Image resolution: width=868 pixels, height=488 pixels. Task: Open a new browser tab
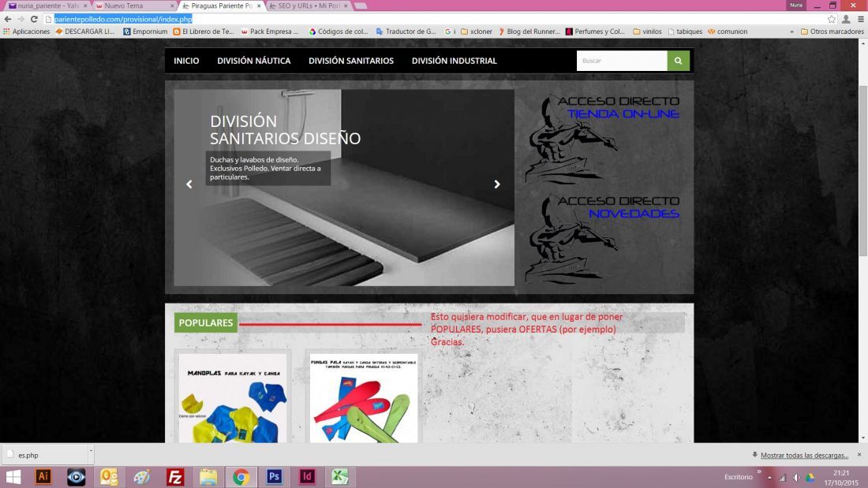coord(361,6)
